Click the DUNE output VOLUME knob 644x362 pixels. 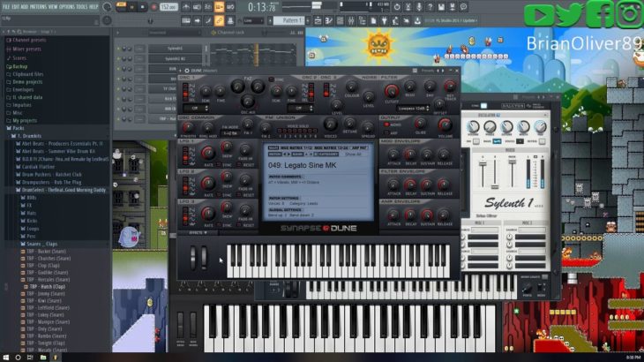coord(445,124)
